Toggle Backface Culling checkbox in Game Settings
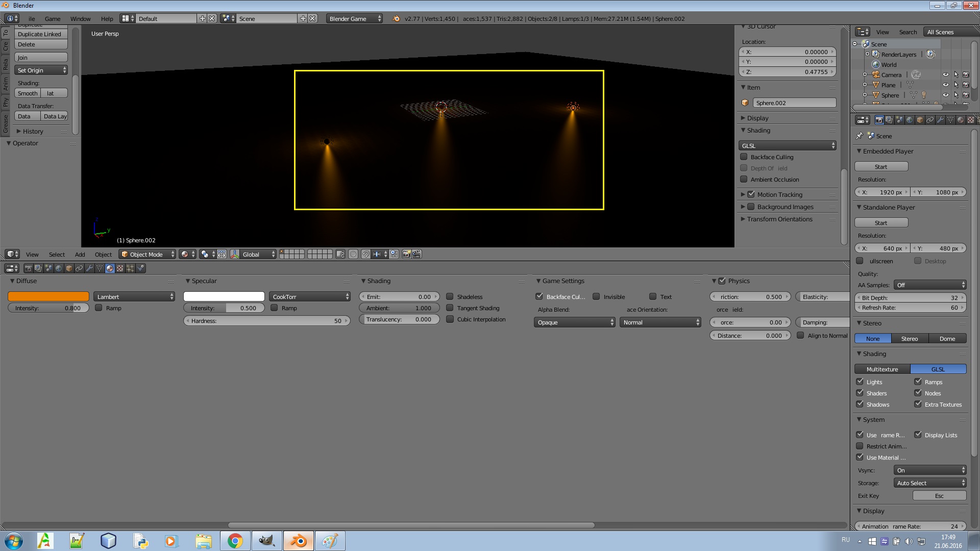 point(539,296)
